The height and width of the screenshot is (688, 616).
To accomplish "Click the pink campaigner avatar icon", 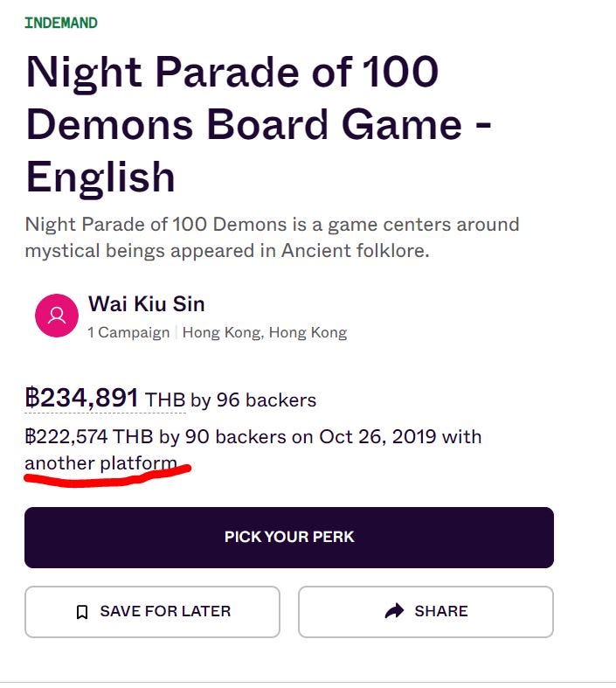I will pyautogui.click(x=57, y=315).
